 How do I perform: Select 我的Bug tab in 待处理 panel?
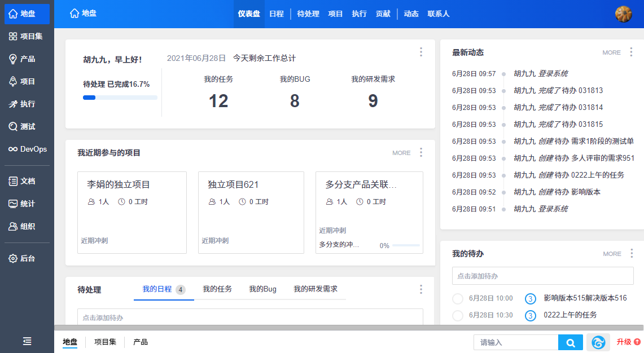[x=262, y=289]
